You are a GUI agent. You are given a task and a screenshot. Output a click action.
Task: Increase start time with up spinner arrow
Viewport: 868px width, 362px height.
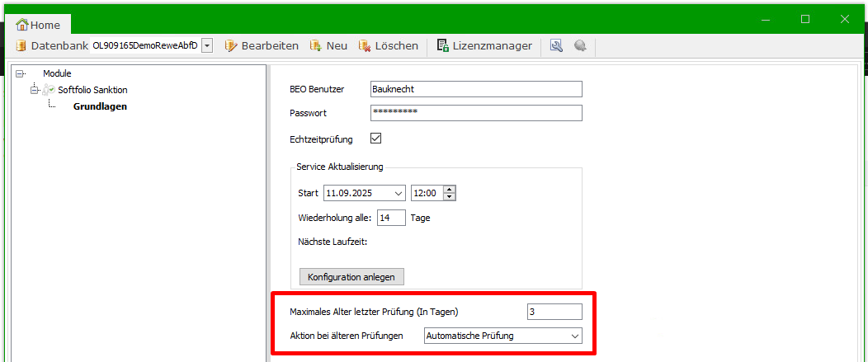pyautogui.click(x=449, y=189)
